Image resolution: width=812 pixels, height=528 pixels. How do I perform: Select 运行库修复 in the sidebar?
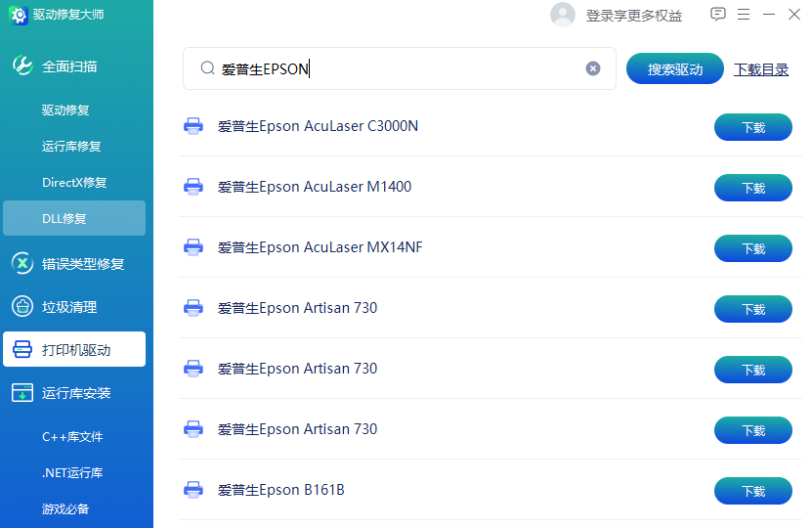pos(71,146)
